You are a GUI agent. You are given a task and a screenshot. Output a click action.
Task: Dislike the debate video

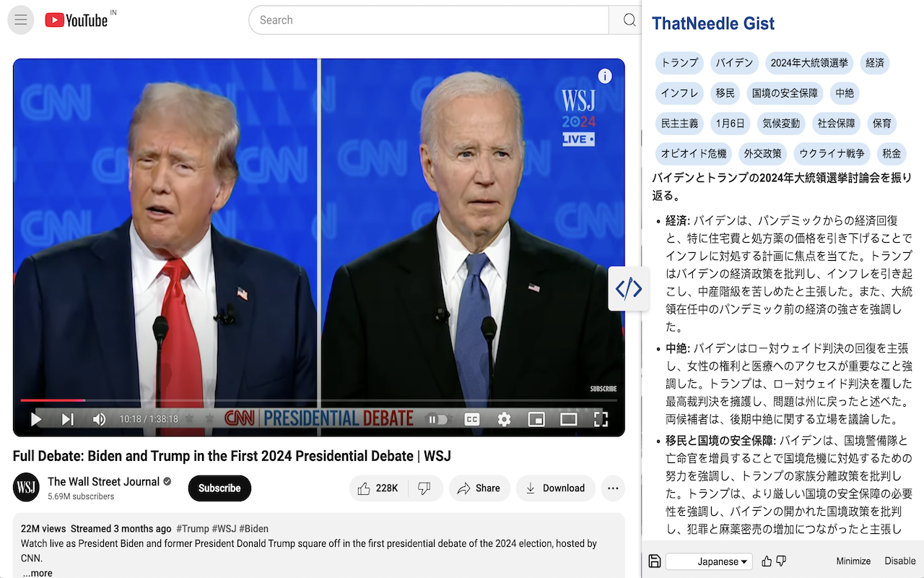pos(425,488)
